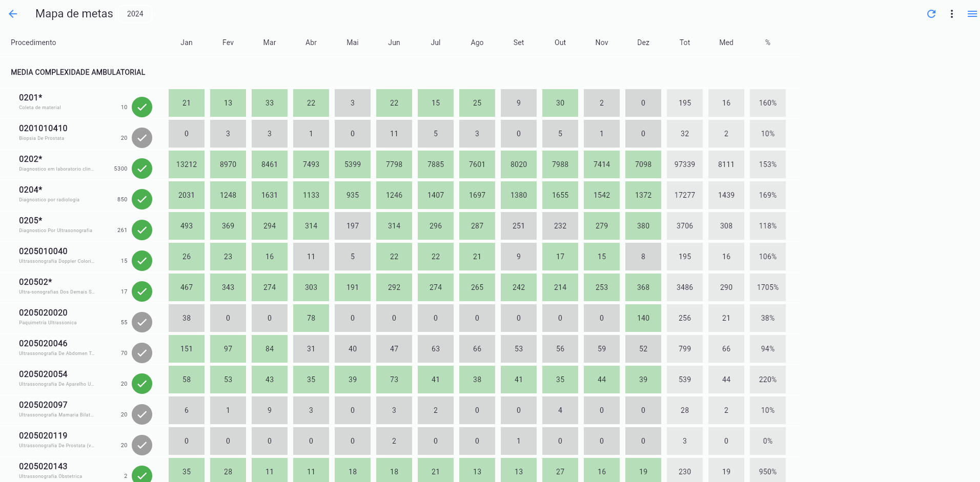Click the Procedimento column header
Screen dimensions: 980x482
[x=33, y=43]
